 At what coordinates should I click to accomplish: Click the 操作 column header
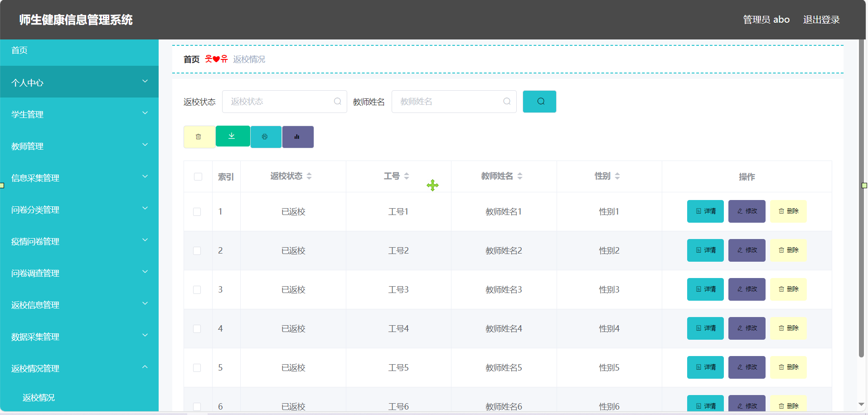[747, 176]
